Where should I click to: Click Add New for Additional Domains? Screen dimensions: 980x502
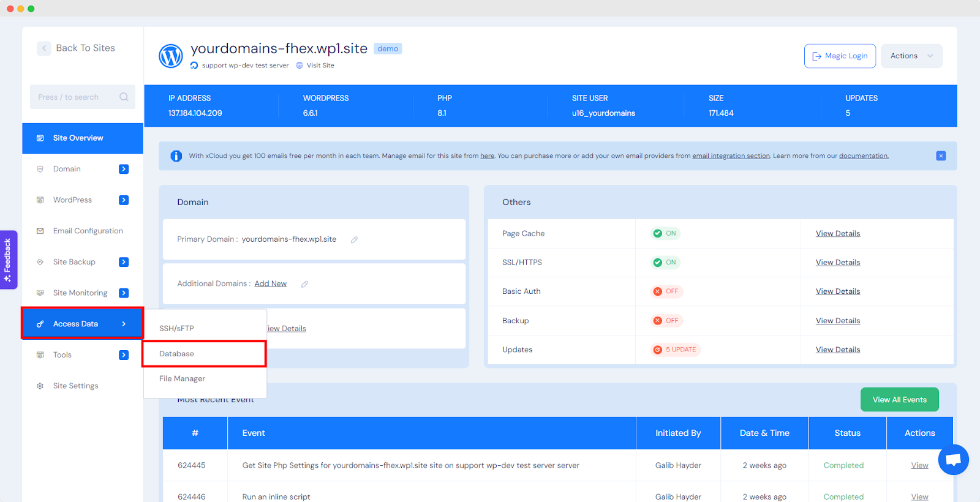[271, 284]
